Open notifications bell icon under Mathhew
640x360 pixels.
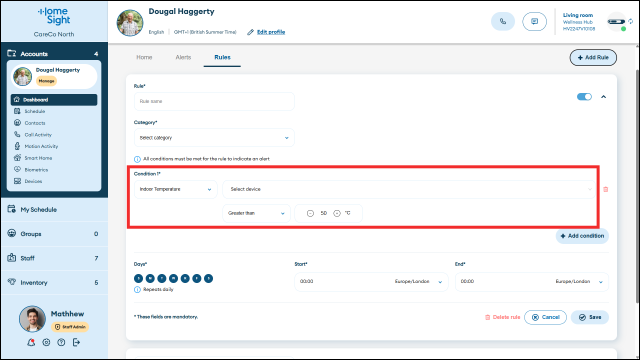[x=31, y=342]
